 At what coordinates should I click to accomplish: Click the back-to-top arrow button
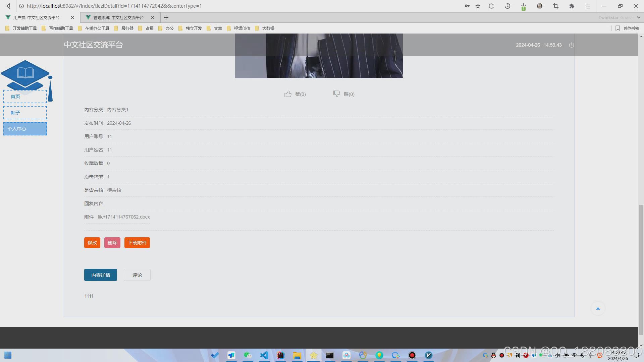[598, 309]
